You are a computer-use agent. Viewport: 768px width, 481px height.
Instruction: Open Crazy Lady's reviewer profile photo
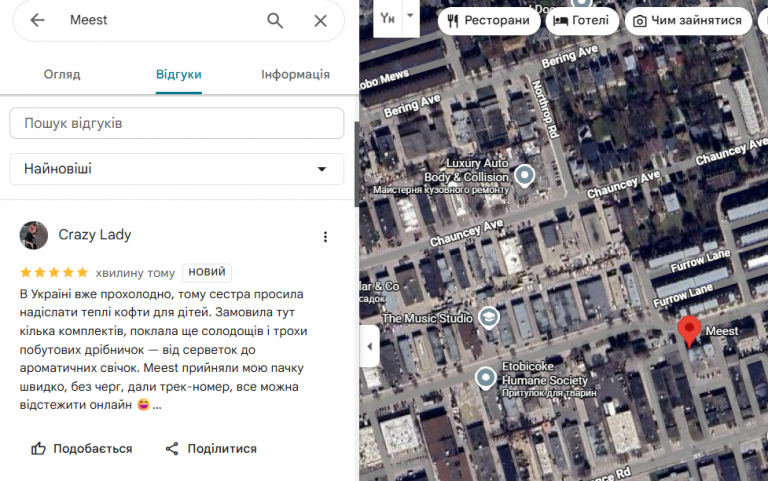pos(34,235)
